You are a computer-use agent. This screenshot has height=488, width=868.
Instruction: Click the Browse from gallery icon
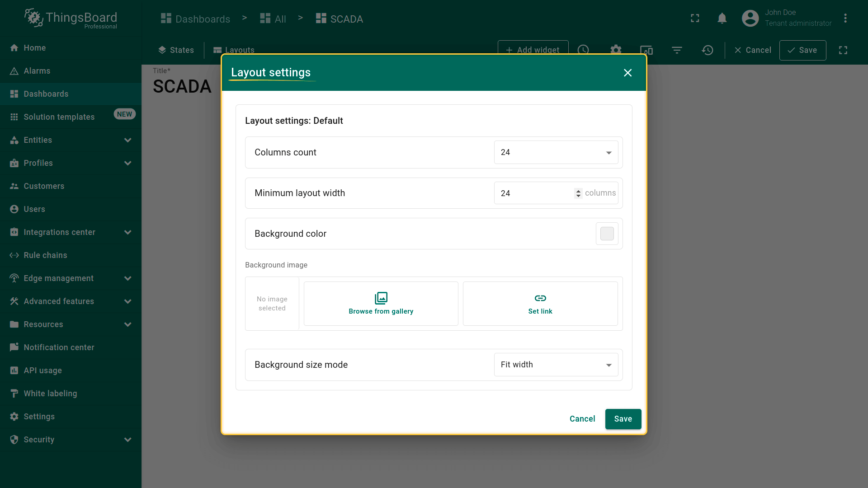tap(381, 298)
